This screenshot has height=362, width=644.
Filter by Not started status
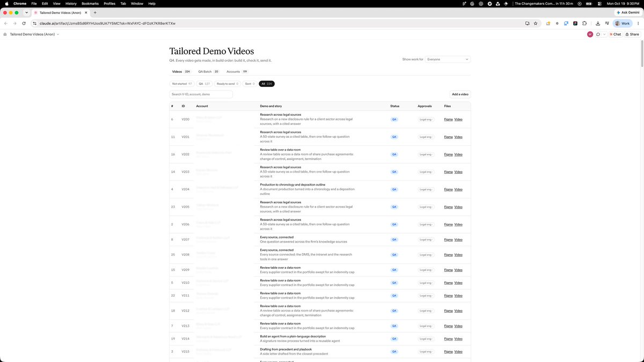pos(182,84)
